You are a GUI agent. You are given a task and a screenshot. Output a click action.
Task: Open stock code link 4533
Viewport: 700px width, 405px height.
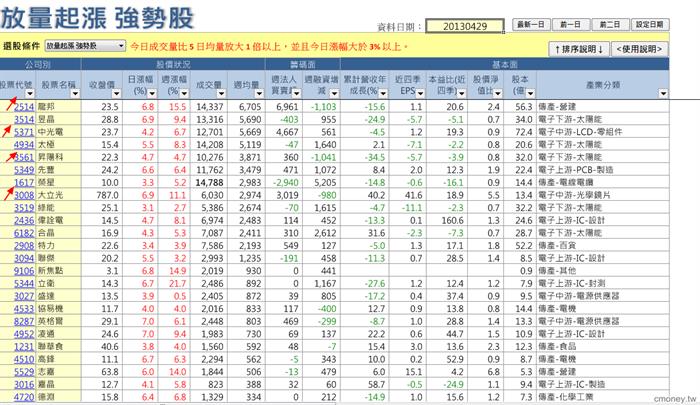point(24,309)
